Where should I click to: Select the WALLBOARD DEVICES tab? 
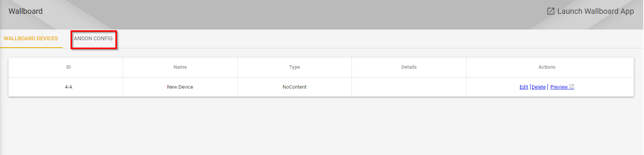pyautogui.click(x=31, y=38)
